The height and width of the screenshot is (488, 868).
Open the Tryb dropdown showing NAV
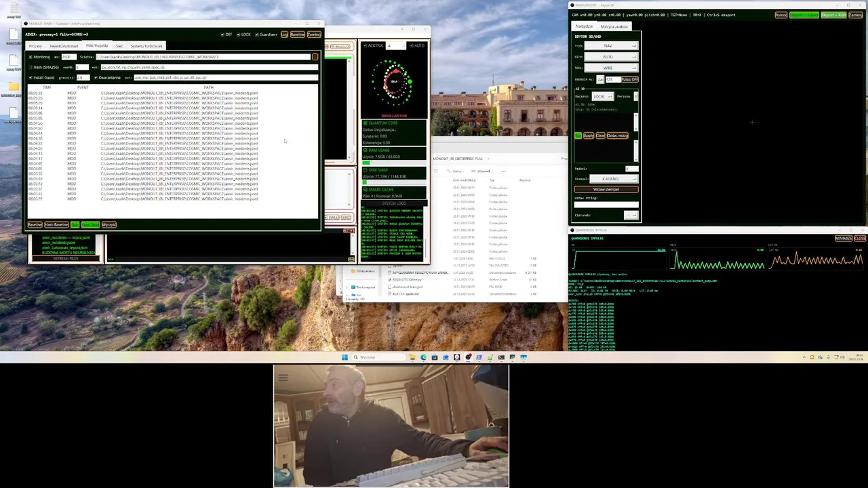[x=611, y=45]
